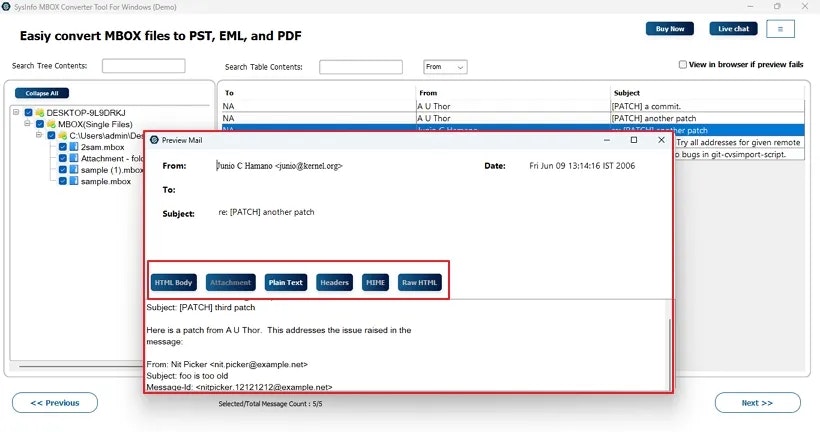Viewport: 820px width, 432px height.
Task: Select the MBOX(Single Files) tree label
Action: coord(95,124)
